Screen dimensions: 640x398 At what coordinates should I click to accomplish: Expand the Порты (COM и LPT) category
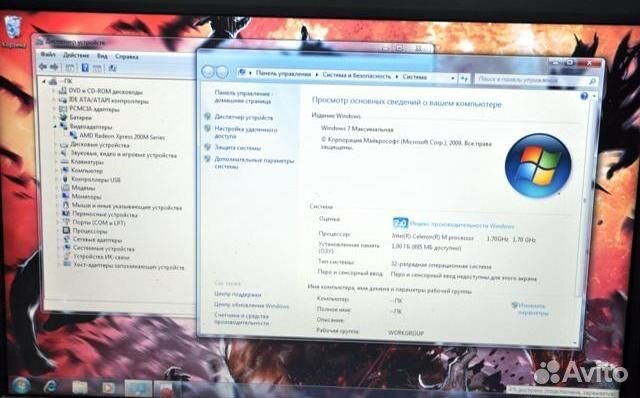point(58,222)
